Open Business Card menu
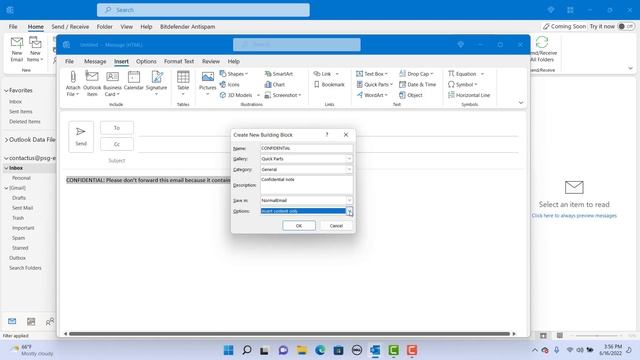The image size is (640, 360). (112, 84)
